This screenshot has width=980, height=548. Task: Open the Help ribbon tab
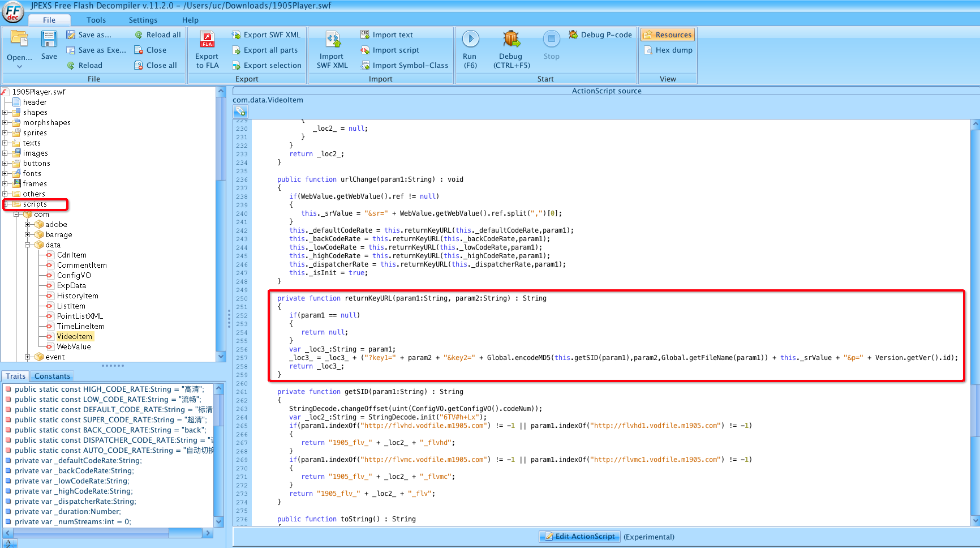tap(190, 20)
